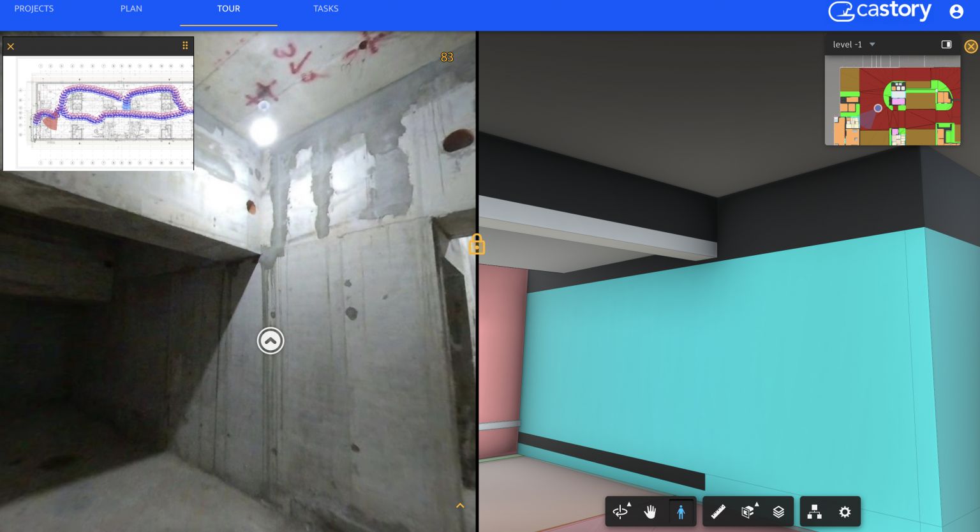Select the ruler measure tool
The height and width of the screenshot is (532, 980).
coord(718,512)
